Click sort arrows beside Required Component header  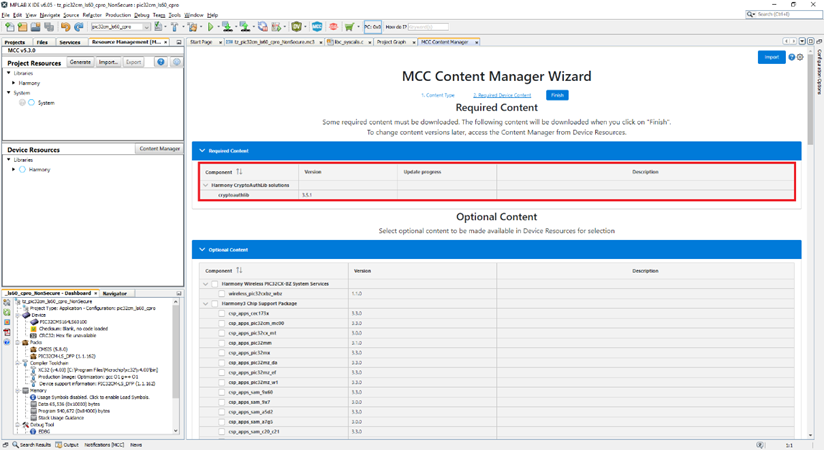coord(239,171)
